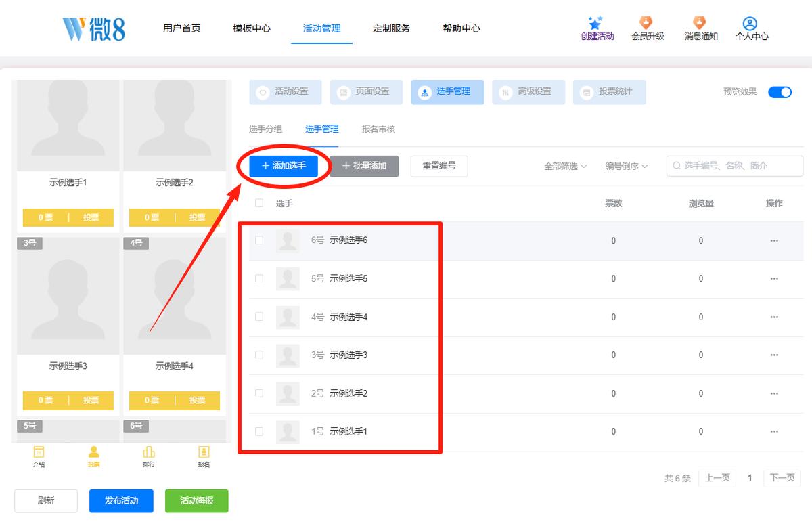Viewport: 812px width, 526px height.
Task: Switch to the 报名审核 sub-tab
Action: (x=378, y=129)
